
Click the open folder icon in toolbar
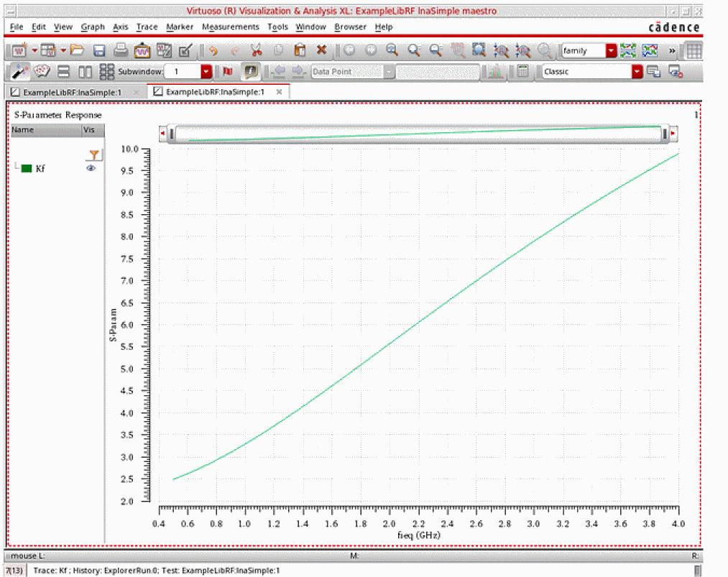78,51
